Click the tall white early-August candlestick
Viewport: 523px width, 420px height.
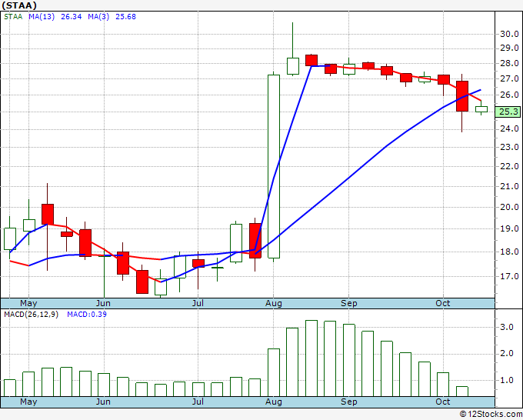274,166
